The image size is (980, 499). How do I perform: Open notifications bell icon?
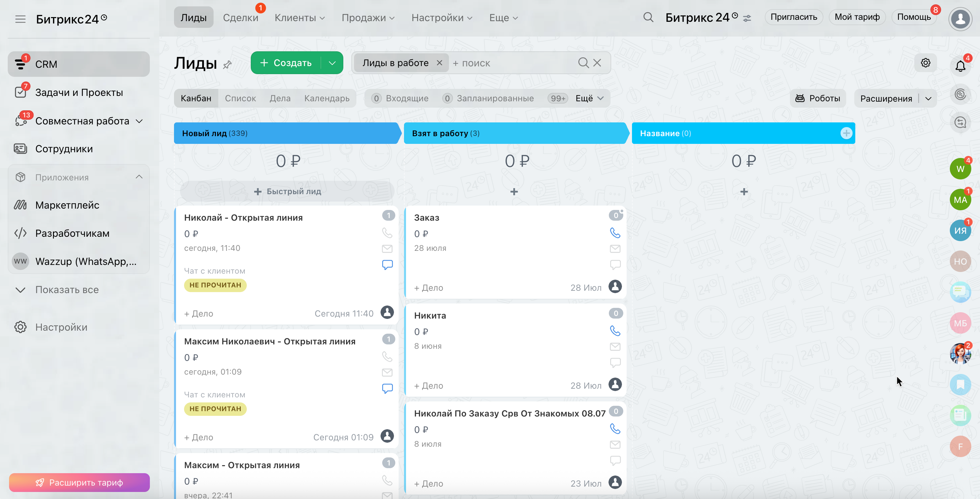[x=960, y=66]
